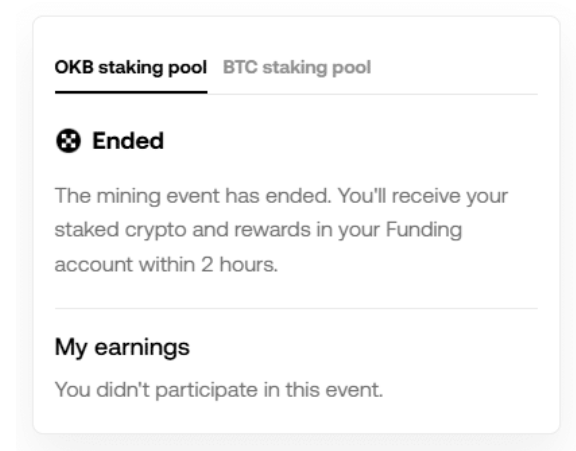Viewport: 576px width, 451px height.
Task: Click the Ended status heading
Action: coord(128,141)
